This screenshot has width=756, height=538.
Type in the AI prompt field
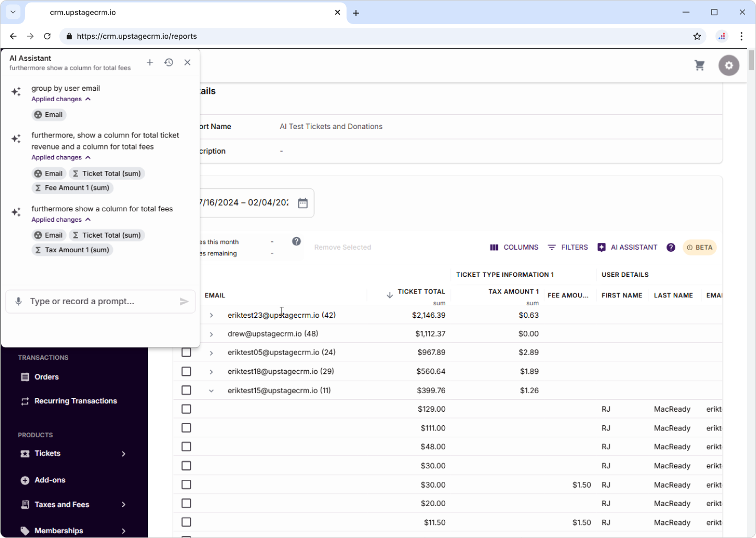click(x=100, y=302)
